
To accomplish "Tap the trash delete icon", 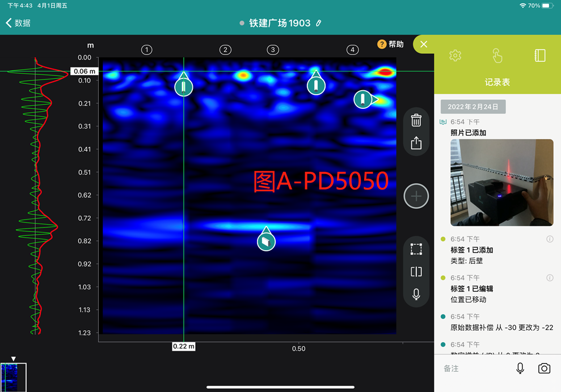I will pos(416,120).
